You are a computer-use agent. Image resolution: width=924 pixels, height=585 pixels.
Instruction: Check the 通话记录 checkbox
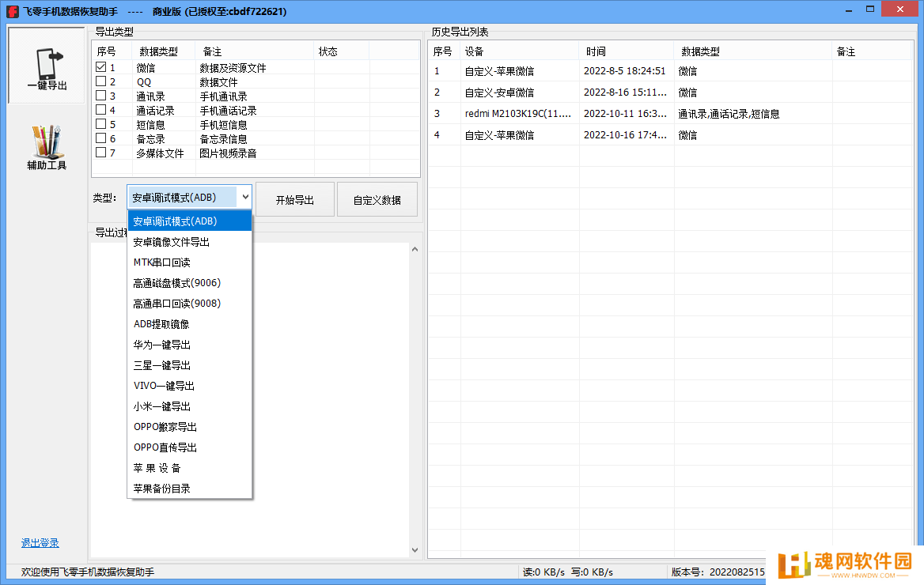click(100, 110)
